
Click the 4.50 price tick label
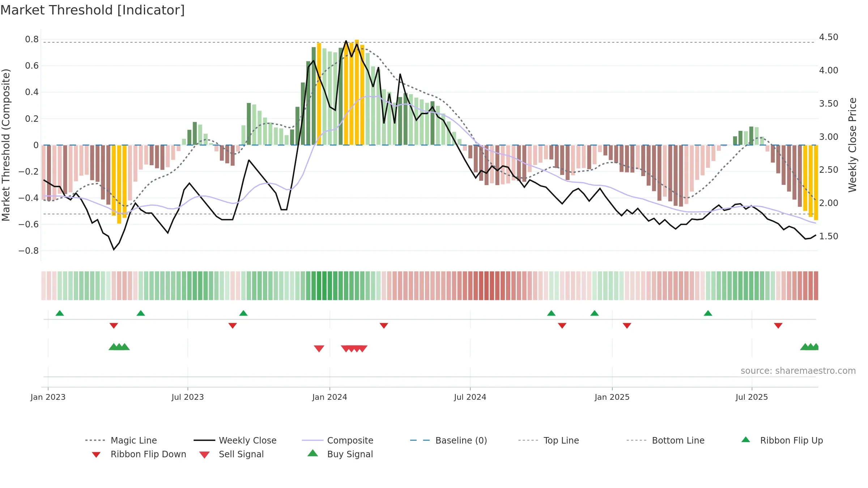pos(829,37)
